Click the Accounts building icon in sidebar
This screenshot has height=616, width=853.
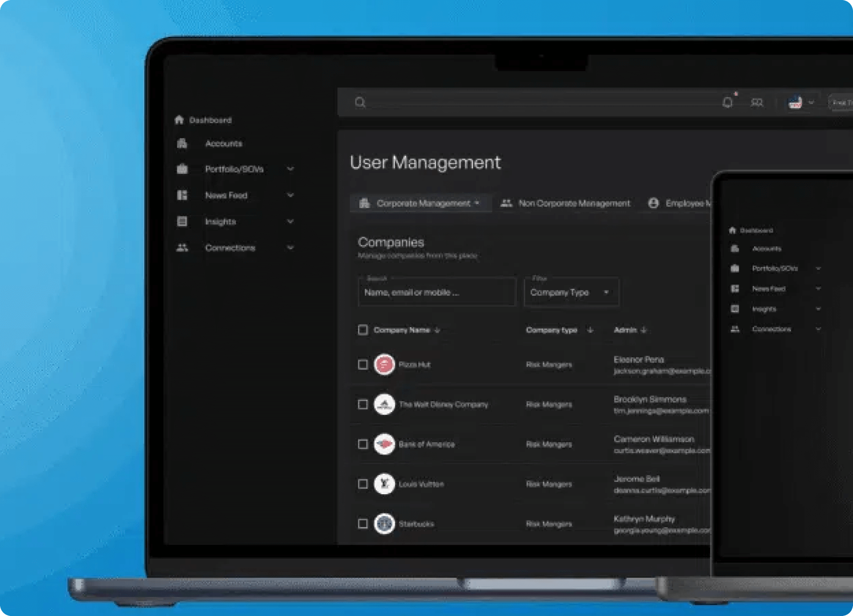(x=182, y=143)
